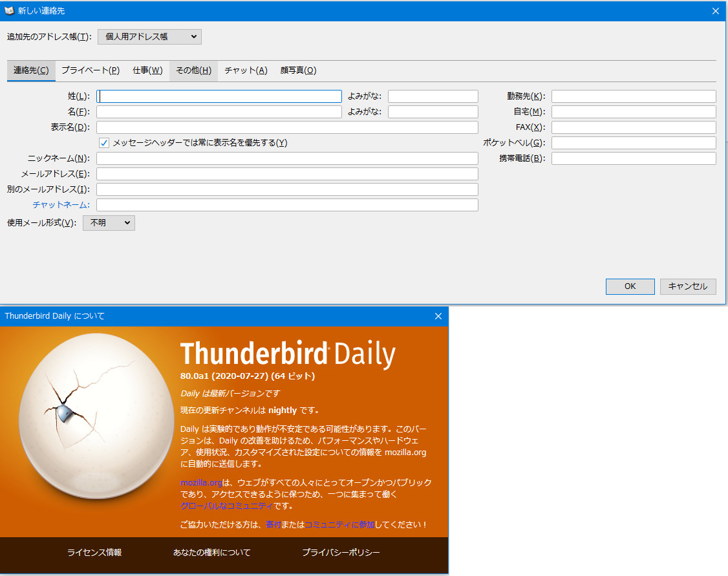
Task: Select the その他 tab
Action: point(193,70)
